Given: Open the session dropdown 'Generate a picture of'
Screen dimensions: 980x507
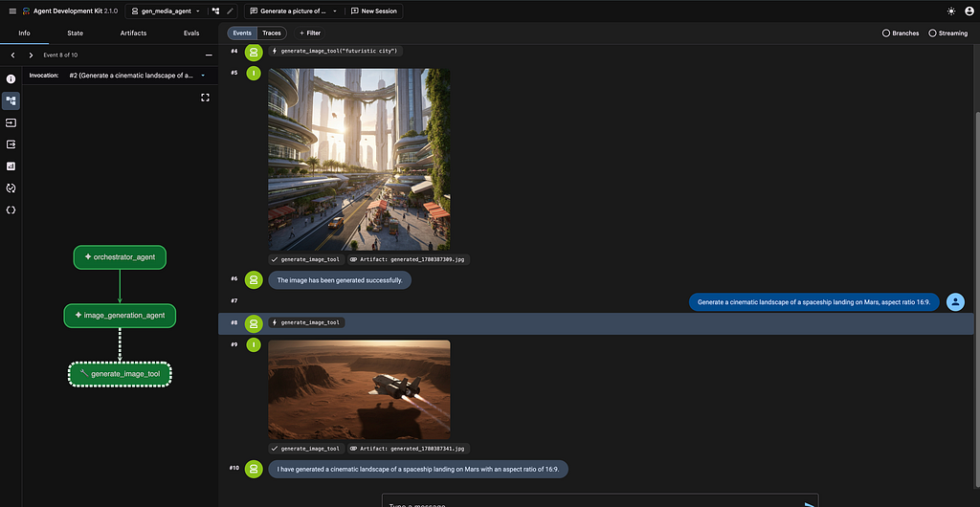Looking at the screenshot, I should (x=294, y=11).
